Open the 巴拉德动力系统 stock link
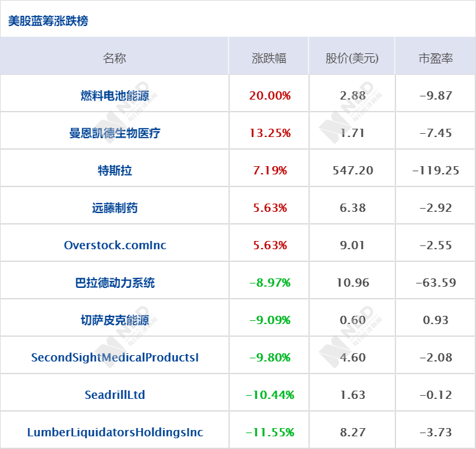 (115, 283)
